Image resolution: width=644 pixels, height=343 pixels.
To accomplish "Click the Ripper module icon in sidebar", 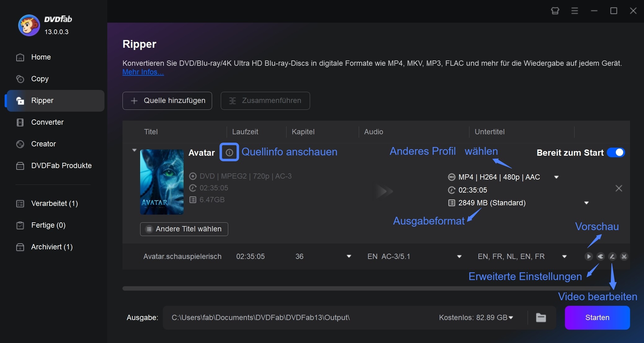I will click(20, 100).
